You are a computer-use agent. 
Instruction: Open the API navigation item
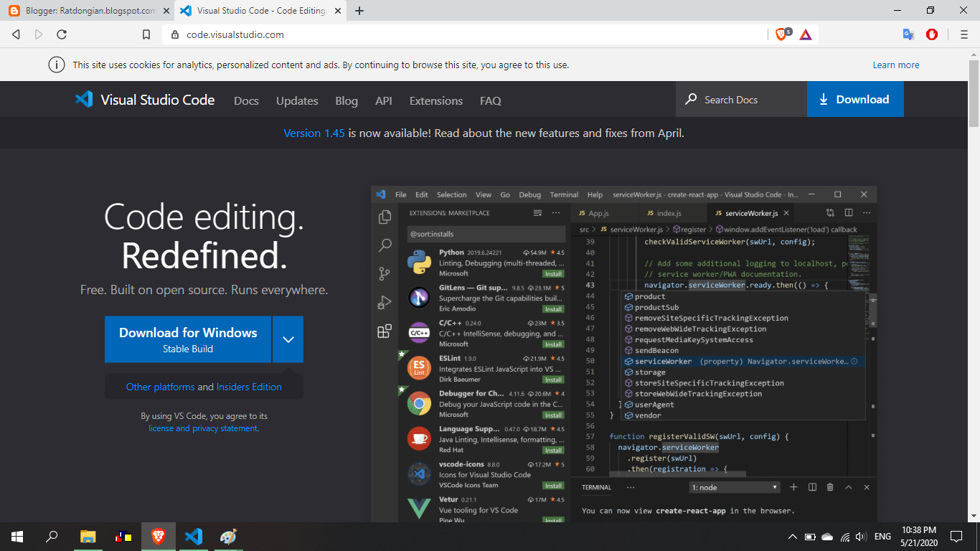[x=384, y=100]
